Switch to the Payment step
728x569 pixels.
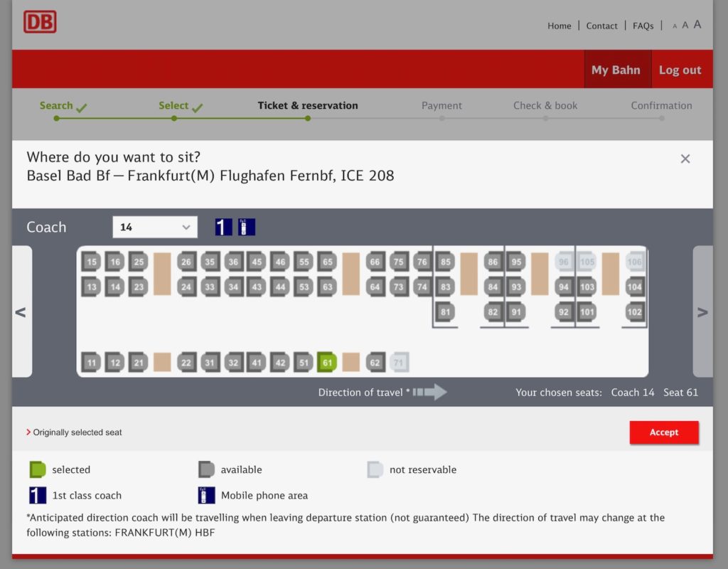point(441,105)
